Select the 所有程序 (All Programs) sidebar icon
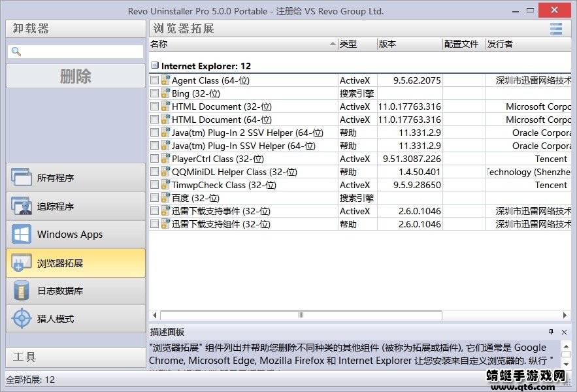The height and width of the screenshot is (392, 577). 20,177
